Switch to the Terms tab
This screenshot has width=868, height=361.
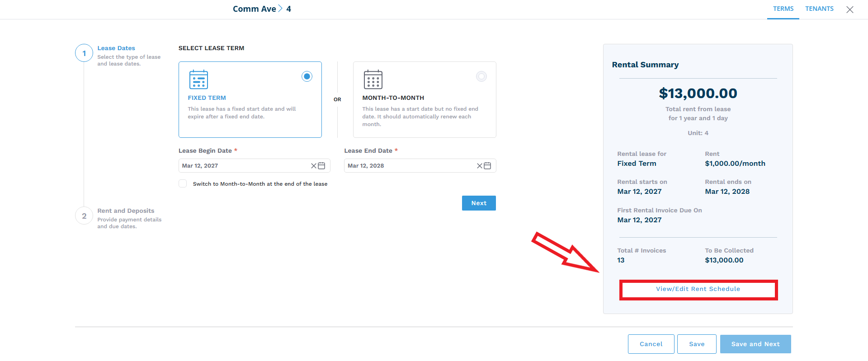click(x=783, y=9)
